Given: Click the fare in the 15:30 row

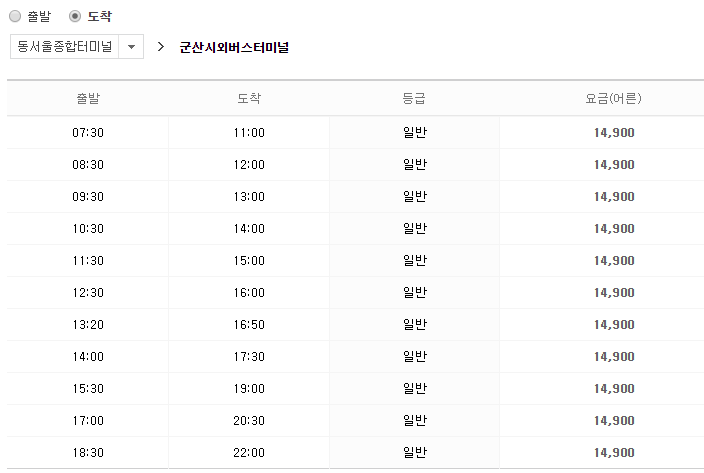Looking at the screenshot, I should pyautogui.click(x=613, y=389).
